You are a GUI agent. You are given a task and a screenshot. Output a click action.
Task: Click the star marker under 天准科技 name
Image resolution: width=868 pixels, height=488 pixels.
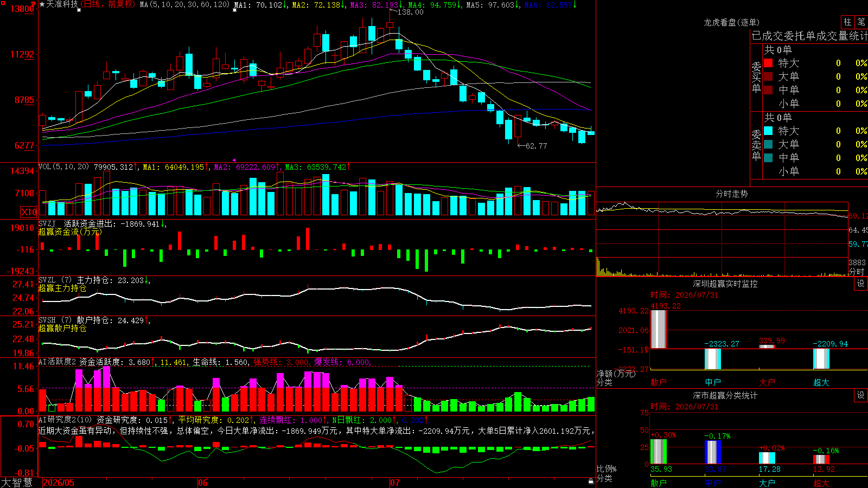click(x=79, y=10)
